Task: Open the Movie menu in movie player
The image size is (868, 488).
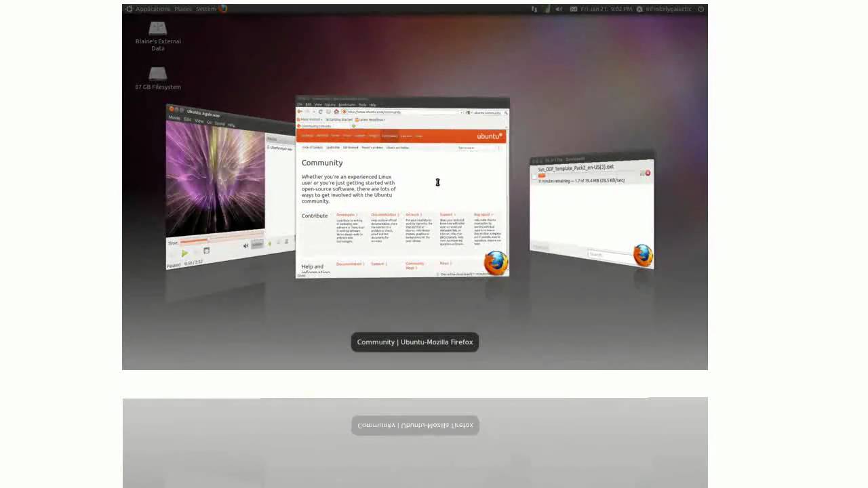Action: tap(174, 118)
